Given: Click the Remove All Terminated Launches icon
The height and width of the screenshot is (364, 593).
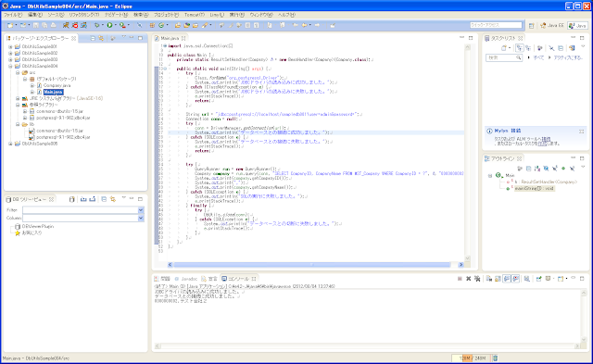Looking at the screenshot, I should [x=477, y=279].
